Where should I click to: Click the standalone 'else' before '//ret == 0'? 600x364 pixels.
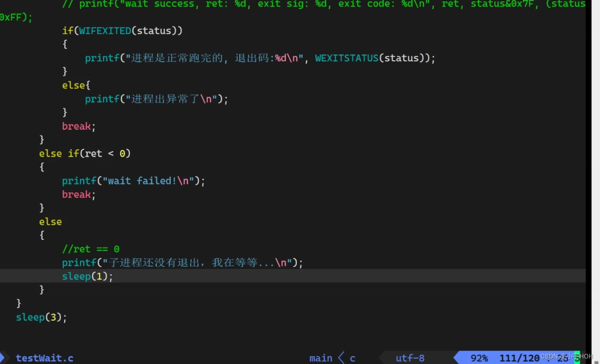[x=50, y=222]
